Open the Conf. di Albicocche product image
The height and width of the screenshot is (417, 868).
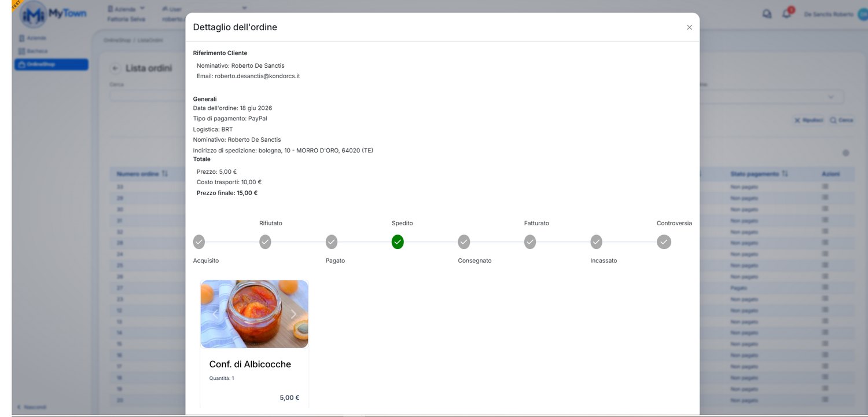click(x=255, y=314)
